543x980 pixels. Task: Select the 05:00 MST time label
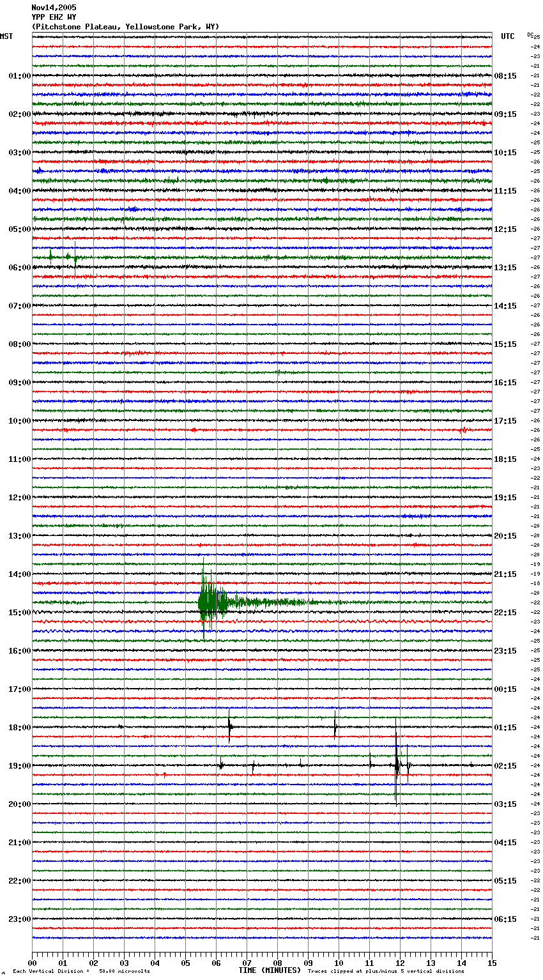pyautogui.click(x=20, y=229)
